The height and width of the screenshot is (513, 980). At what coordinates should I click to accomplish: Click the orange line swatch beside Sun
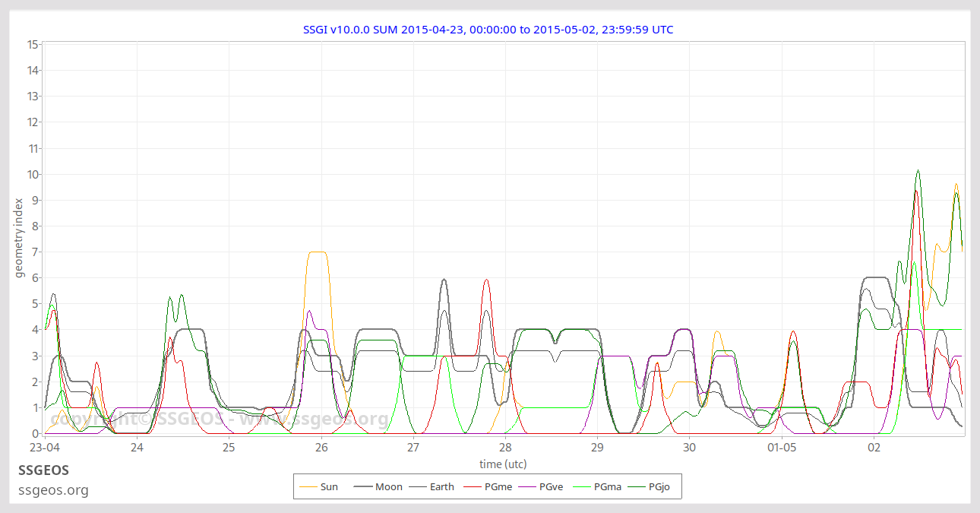point(308,486)
